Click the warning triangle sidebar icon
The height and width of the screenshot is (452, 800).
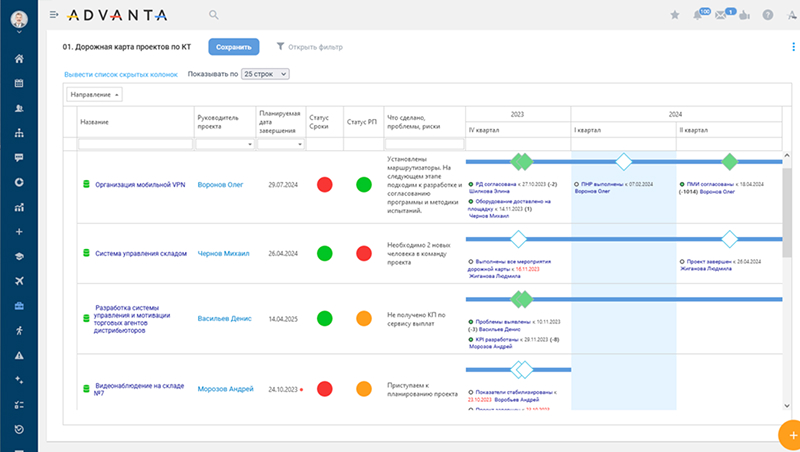click(x=19, y=355)
